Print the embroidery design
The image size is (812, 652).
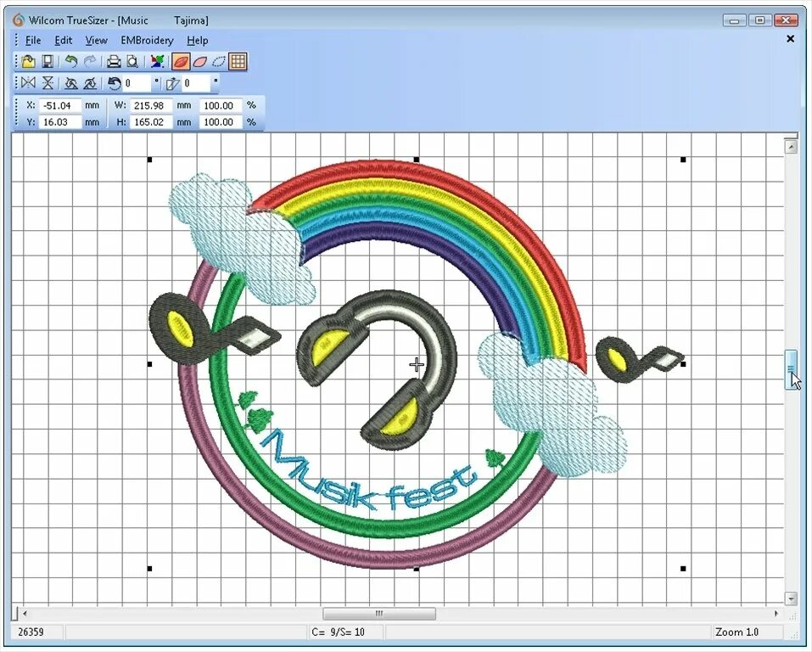114,62
